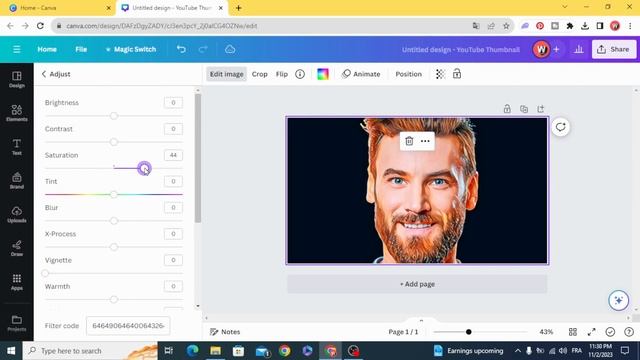The image size is (640, 360).
Task: Click the Vignette slider handle
Action: (x=45, y=273)
